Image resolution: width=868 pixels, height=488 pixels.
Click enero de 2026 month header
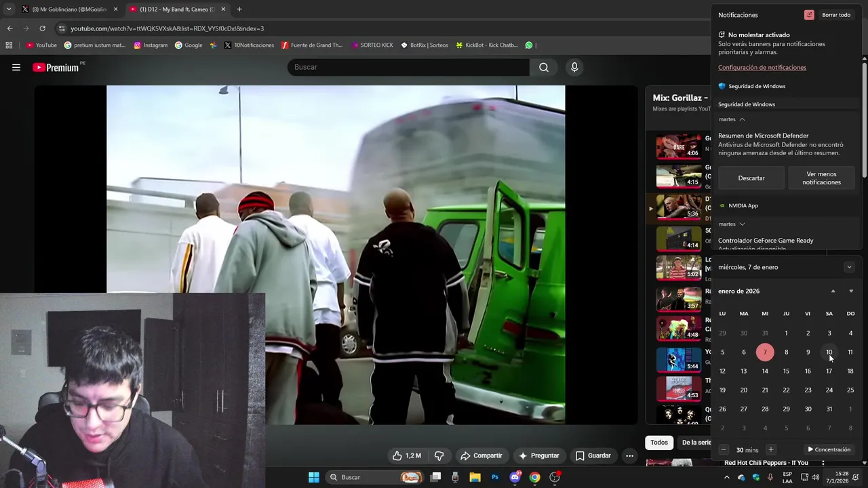[x=738, y=291]
